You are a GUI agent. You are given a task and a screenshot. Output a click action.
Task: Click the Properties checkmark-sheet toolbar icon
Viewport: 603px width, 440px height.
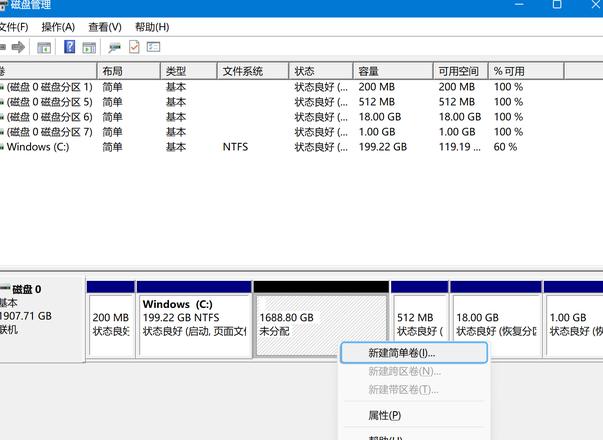coord(134,47)
